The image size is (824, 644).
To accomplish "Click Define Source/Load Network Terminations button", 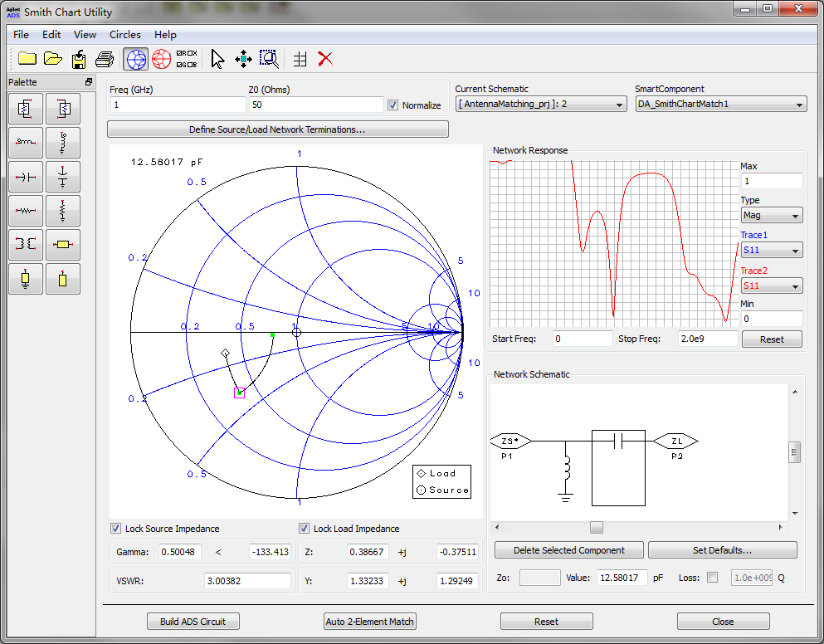I will pyautogui.click(x=277, y=129).
